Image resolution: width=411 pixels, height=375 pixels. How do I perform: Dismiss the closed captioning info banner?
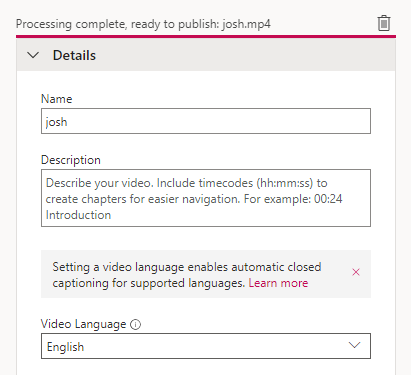pos(356,272)
